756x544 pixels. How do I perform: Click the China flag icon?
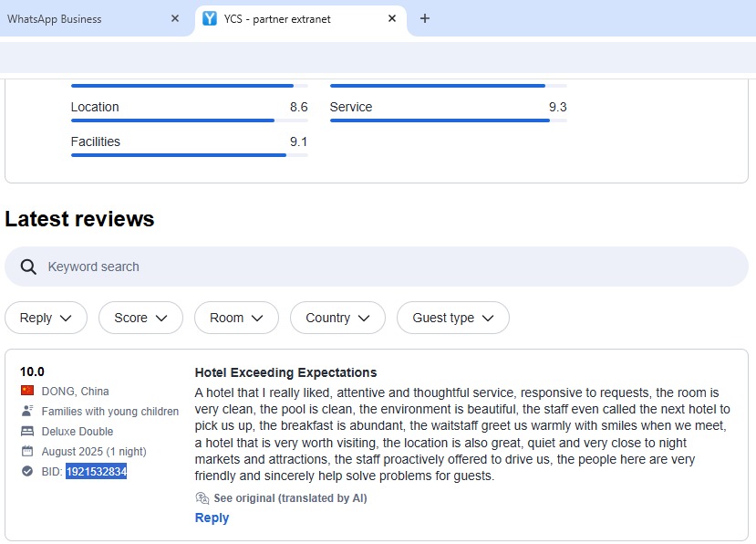coord(27,392)
